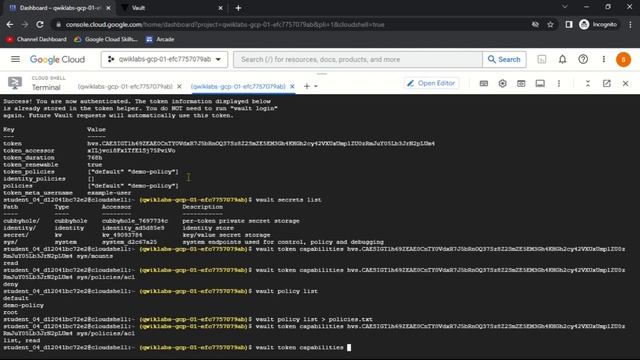640x360 pixels.
Task: Click the "example-user" value in terminal
Action: pyautogui.click(x=109, y=193)
